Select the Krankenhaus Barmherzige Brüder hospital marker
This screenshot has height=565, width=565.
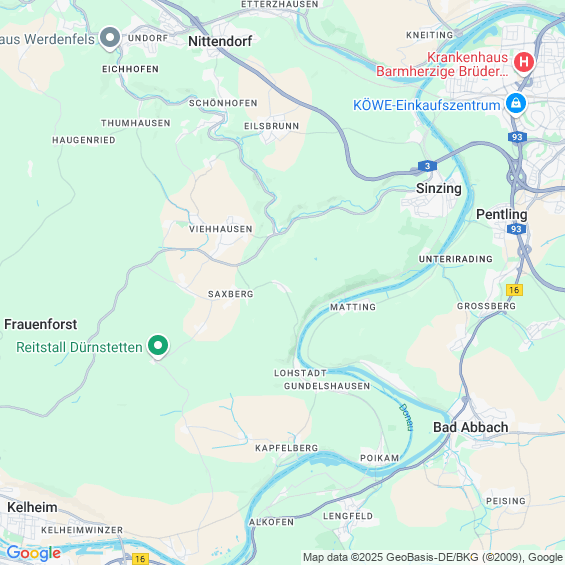point(524,63)
